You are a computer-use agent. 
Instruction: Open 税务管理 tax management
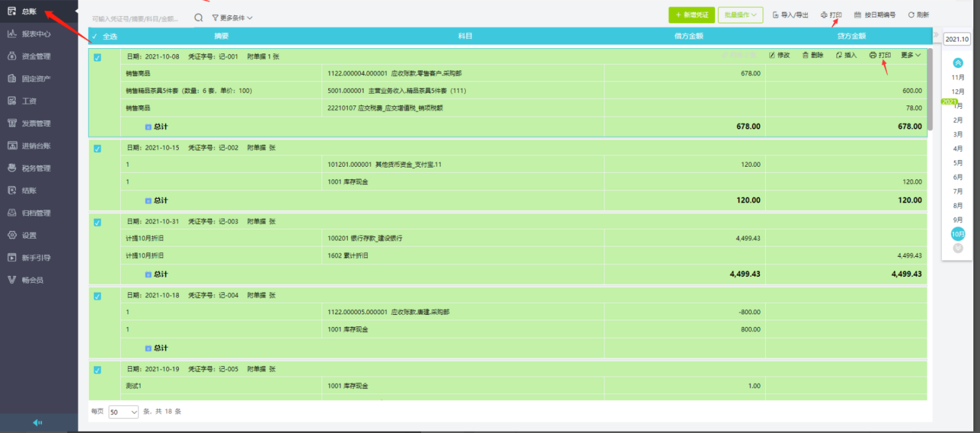36,168
